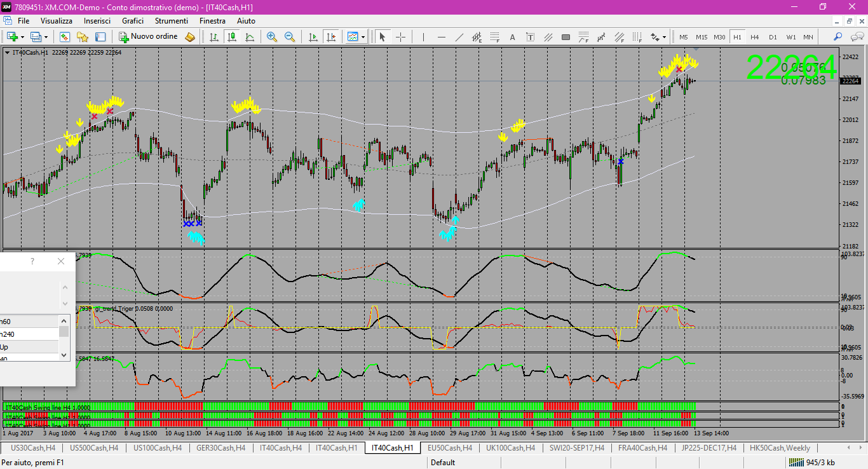Image resolution: width=868 pixels, height=469 pixels.
Task: Select the Fibonacci retracement tool
Action: click(x=494, y=37)
